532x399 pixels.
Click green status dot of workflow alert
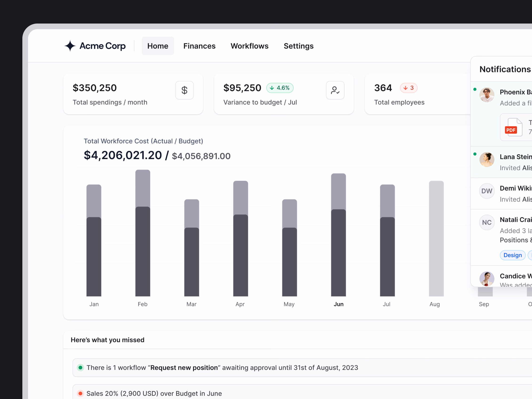80,367
